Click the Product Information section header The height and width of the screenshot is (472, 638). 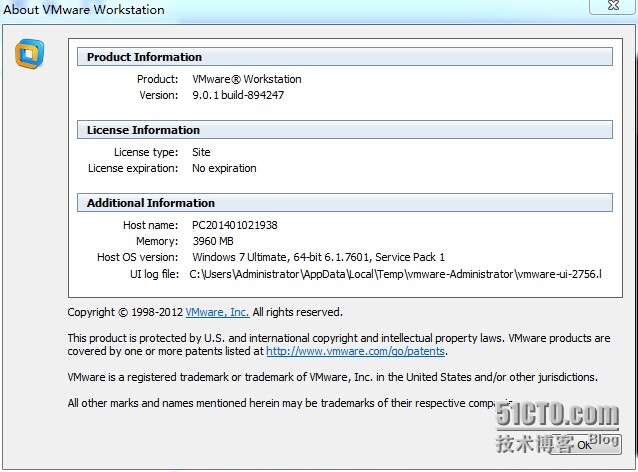pos(345,57)
